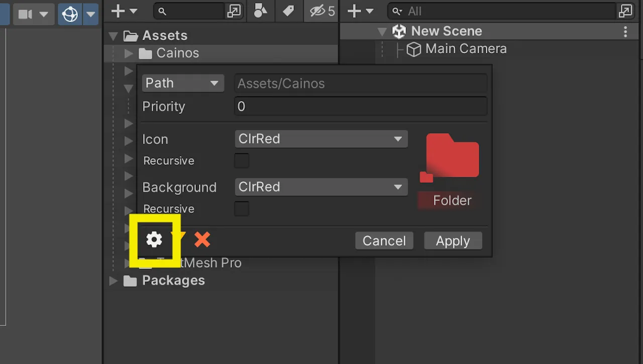Viewport: 643px width, 364px height.
Task: Click the orange X delete icon
Action: (202, 240)
